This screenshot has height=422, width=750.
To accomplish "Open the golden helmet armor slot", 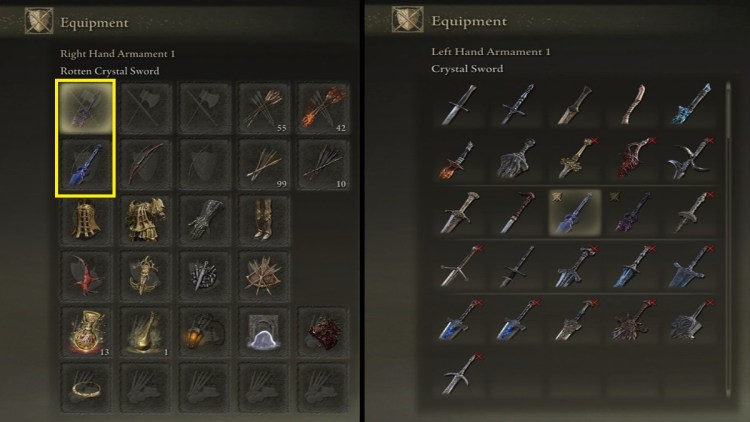I will (86, 221).
